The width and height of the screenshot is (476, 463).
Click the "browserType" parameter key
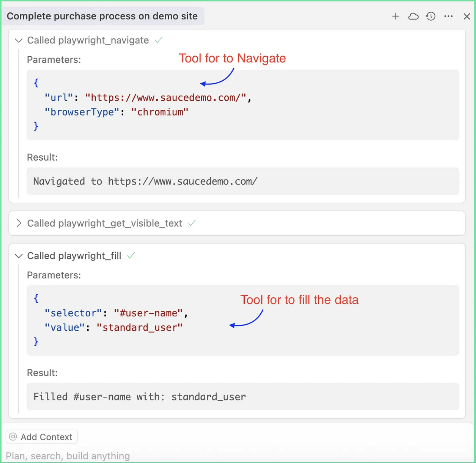tap(82, 112)
